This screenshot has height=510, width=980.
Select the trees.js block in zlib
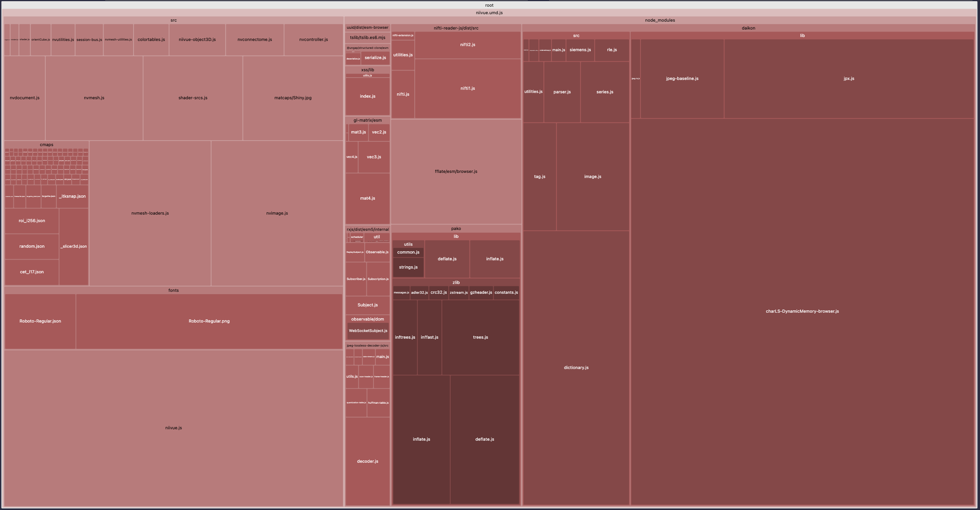pyautogui.click(x=480, y=337)
